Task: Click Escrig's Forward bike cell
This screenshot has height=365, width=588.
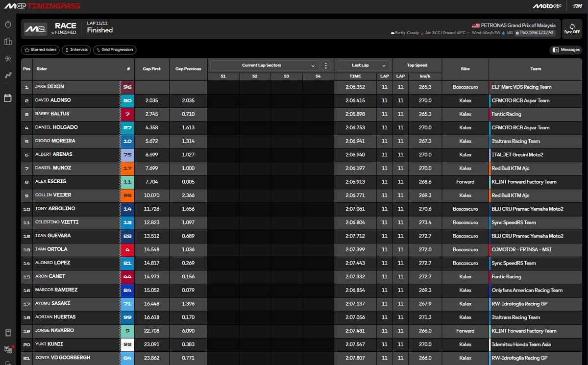Action: (x=465, y=182)
